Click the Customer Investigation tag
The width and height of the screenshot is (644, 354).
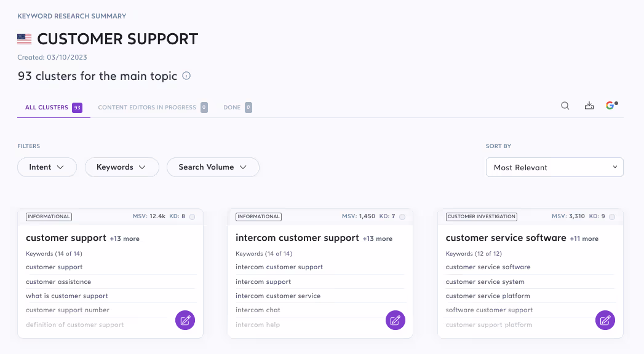click(482, 216)
